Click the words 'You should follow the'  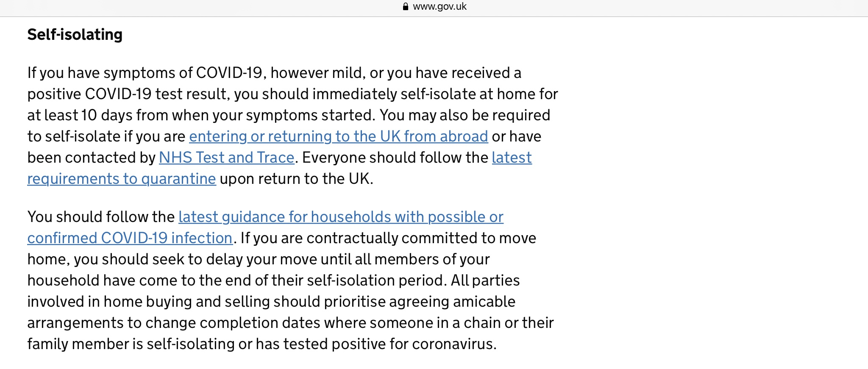coord(101,217)
